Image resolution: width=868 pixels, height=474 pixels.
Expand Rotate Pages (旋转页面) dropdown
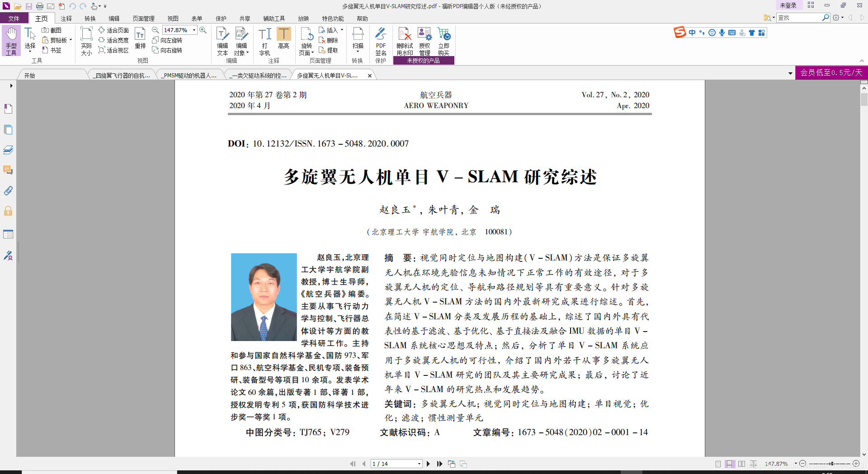point(312,53)
